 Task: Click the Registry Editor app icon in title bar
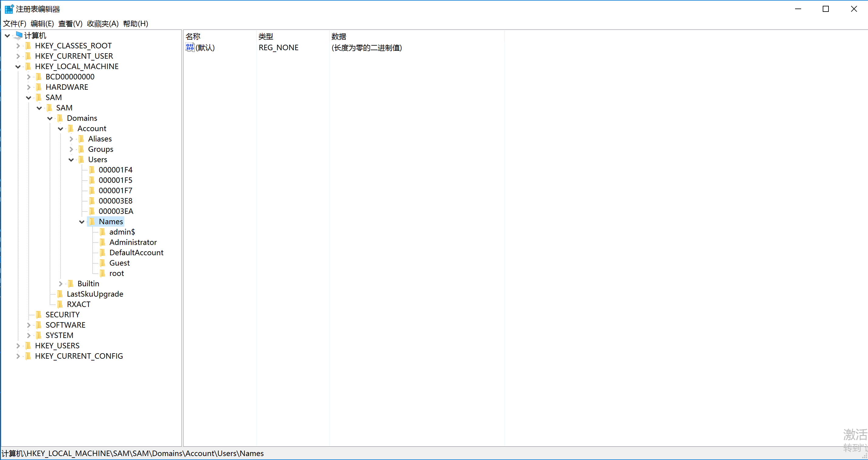click(9, 9)
